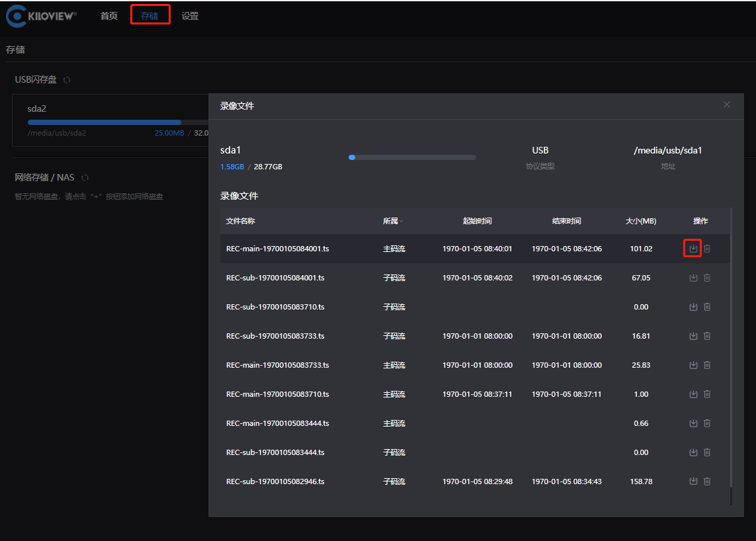Download REC-sub-19700105083733.ts file

click(x=693, y=336)
